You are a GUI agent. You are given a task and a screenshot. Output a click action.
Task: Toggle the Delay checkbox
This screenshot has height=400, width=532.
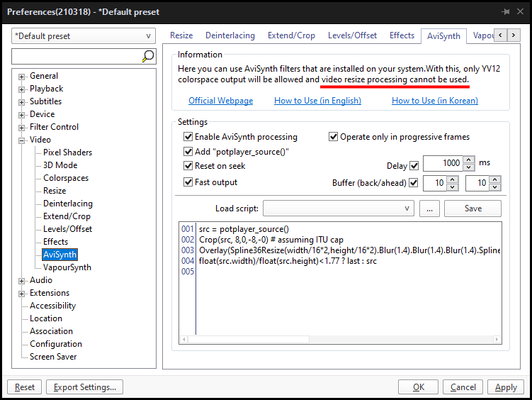click(x=414, y=166)
